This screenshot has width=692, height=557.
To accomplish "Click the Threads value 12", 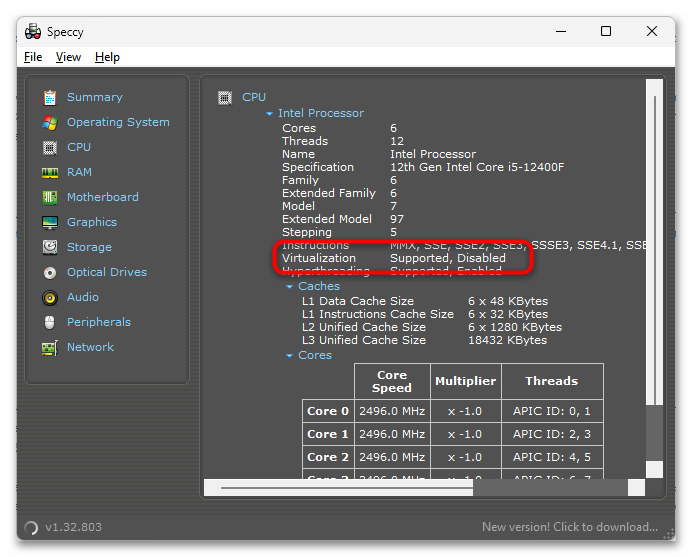I will tap(397, 141).
